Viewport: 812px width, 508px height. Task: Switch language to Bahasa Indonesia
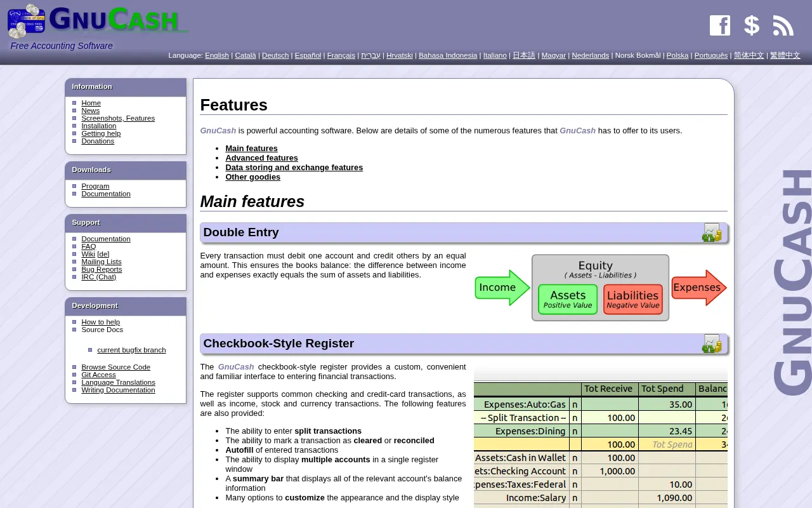click(448, 56)
